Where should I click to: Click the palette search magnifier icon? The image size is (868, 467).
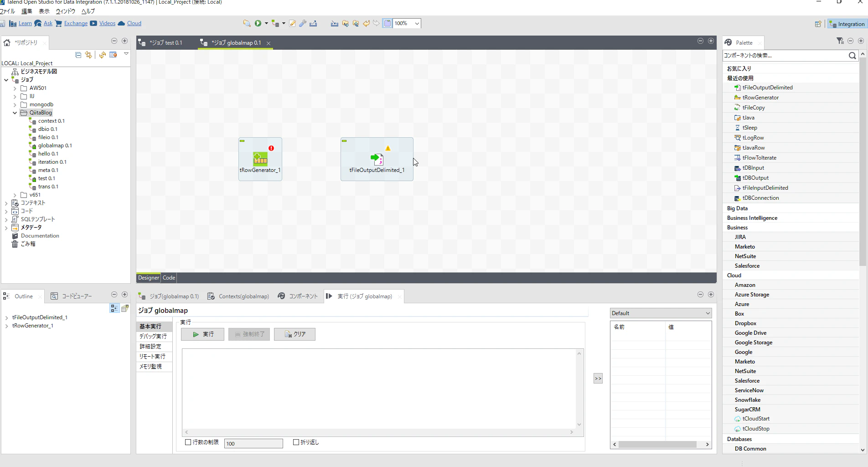pos(852,56)
